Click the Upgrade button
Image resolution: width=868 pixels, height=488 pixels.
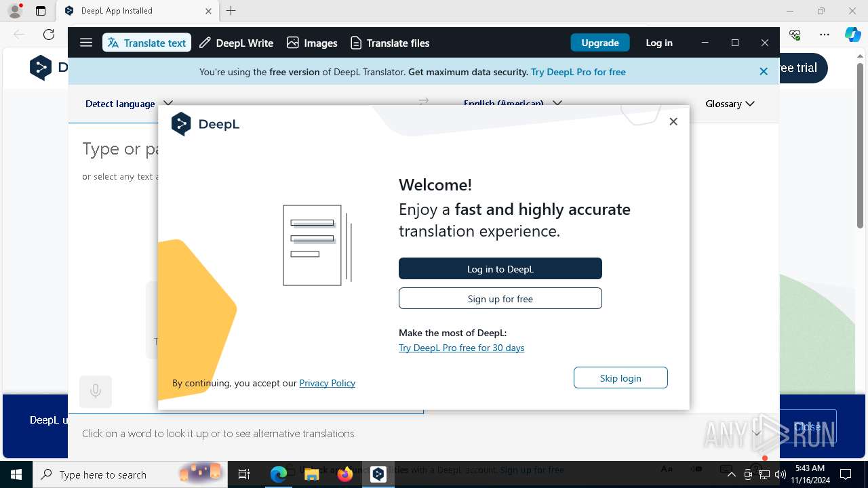tap(600, 43)
